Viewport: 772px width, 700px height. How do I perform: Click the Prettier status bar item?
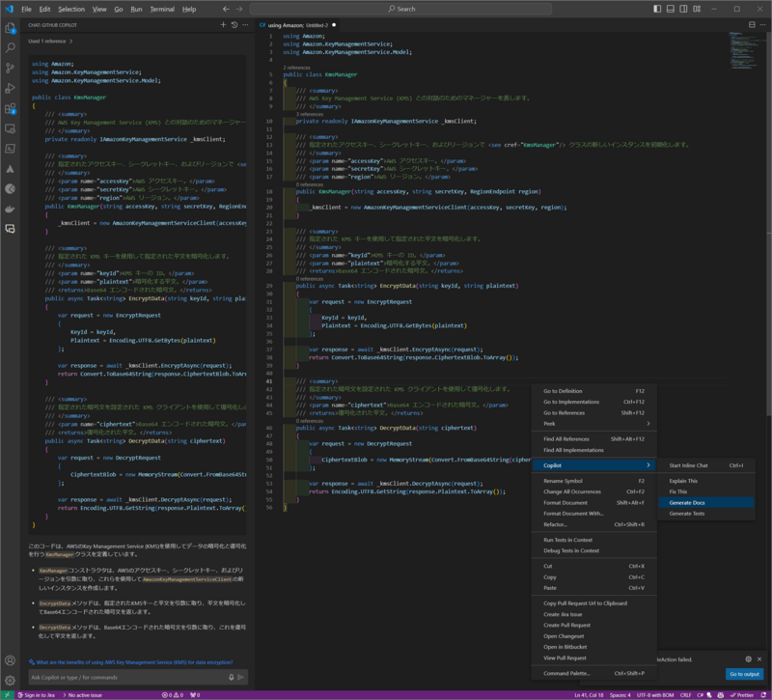pos(742,695)
